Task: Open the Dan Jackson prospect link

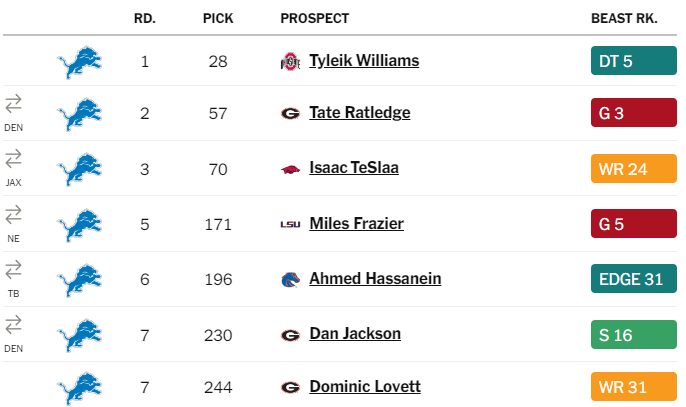Action: tap(355, 334)
